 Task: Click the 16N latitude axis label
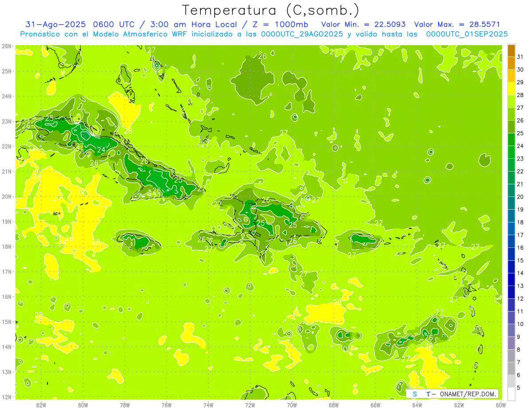[x=6, y=297]
